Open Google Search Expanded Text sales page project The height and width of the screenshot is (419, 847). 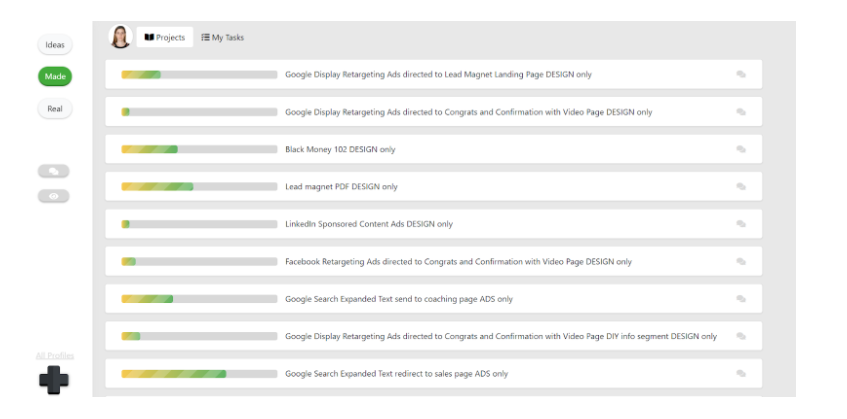[x=396, y=374]
